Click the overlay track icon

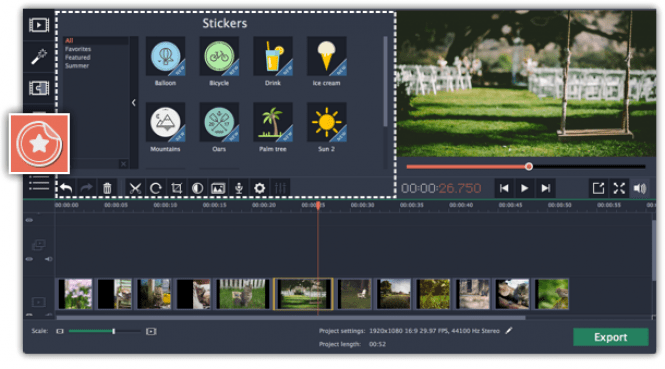pos(39,245)
